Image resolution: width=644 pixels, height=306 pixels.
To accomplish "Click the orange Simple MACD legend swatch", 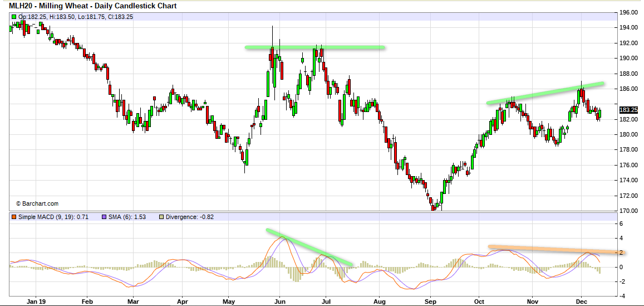I will tap(14, 217).
